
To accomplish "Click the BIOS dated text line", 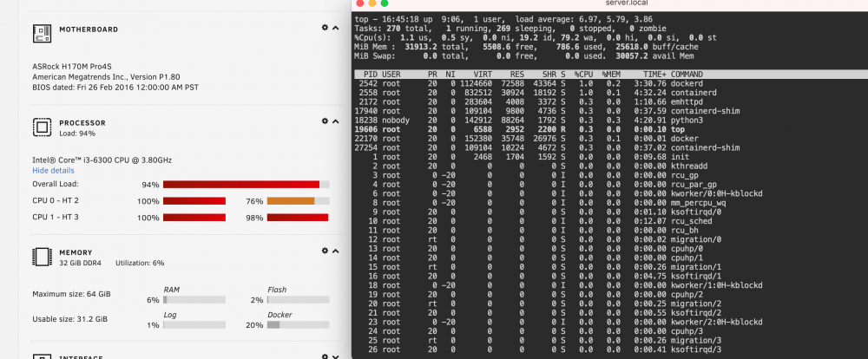I will pyautogui.click(x=115, y=87).
